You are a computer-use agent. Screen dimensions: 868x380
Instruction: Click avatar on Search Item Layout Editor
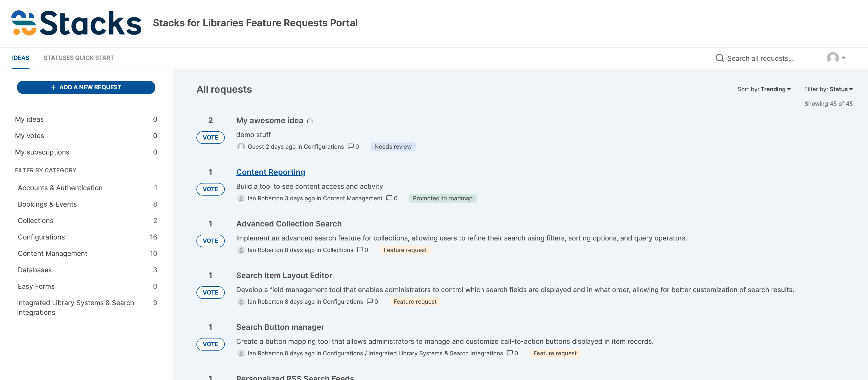pyautogui.click(x=241, y=302)
